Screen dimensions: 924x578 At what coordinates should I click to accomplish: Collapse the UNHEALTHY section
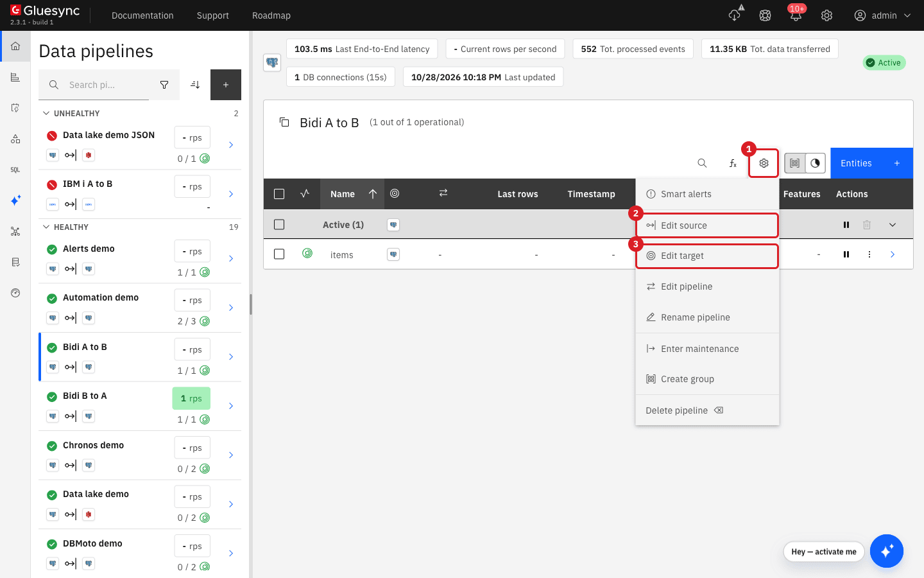point(46,113)
